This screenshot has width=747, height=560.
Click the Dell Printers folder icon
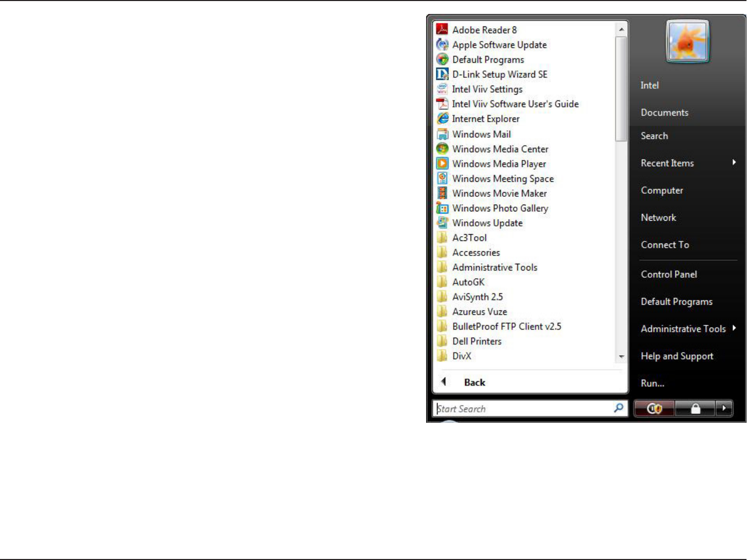coord(442,341)
